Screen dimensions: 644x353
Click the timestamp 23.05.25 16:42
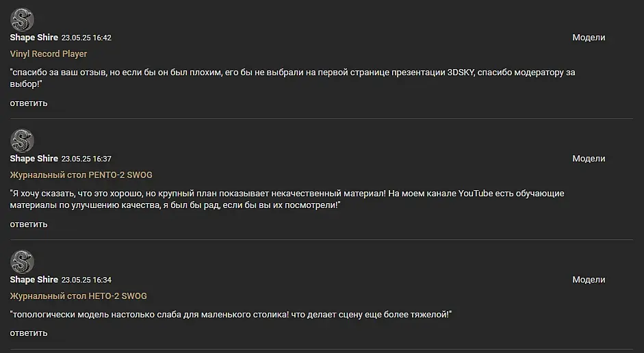click(x=86, y=38)
